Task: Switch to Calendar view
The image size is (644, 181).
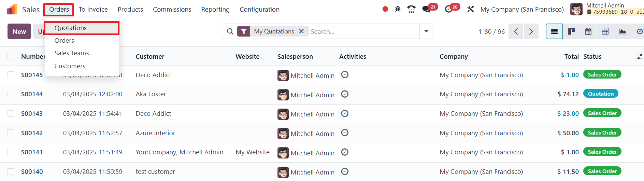Action: coord(588,31)
